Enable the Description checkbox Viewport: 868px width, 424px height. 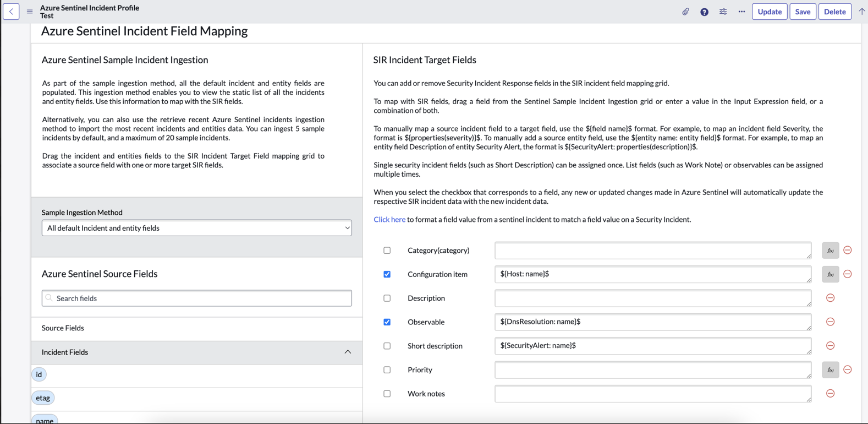coord(387,298)
